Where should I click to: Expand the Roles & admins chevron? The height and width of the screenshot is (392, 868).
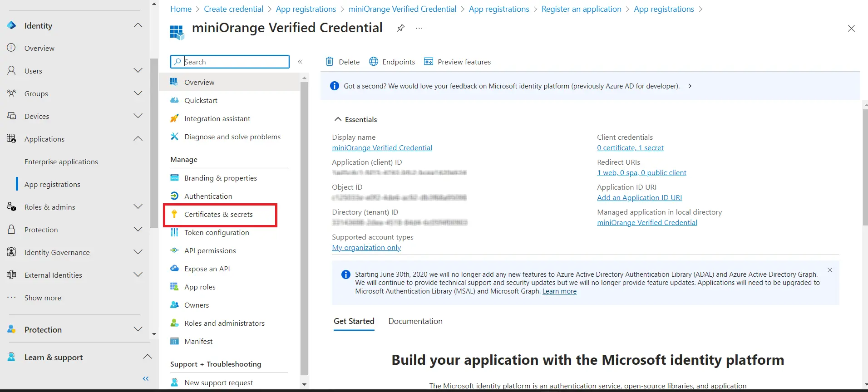coord(138,206)
